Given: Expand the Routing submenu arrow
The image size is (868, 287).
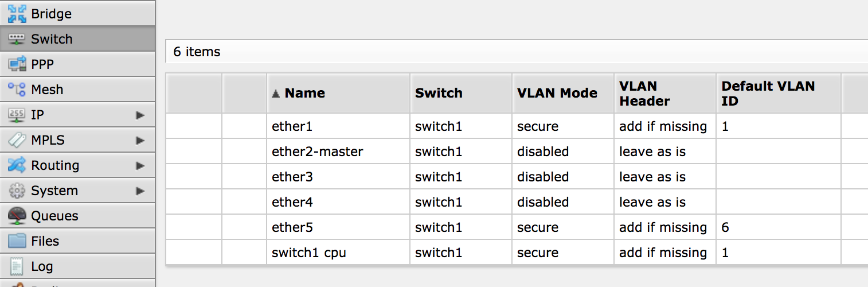Looking at the screenshot, I should coord(140,165).
